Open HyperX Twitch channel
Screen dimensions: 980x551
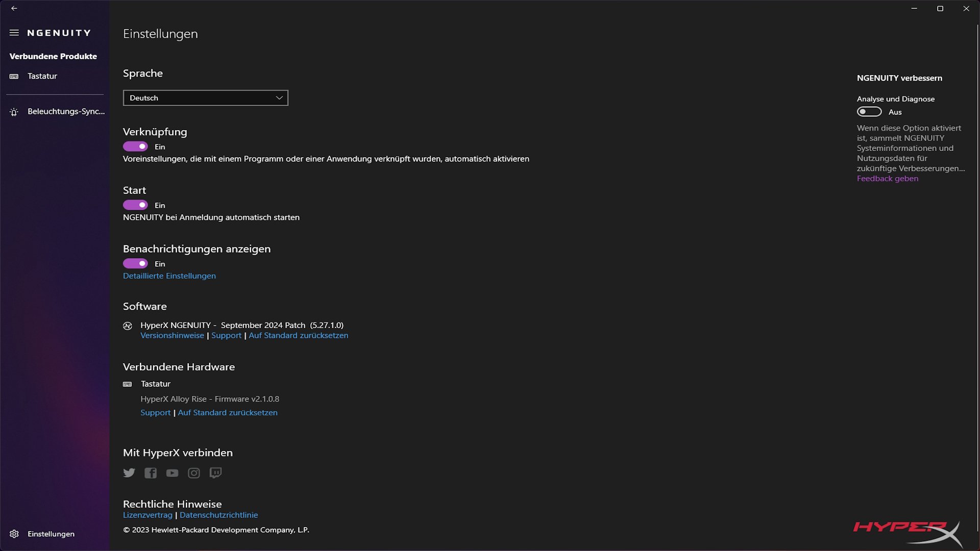215,473
